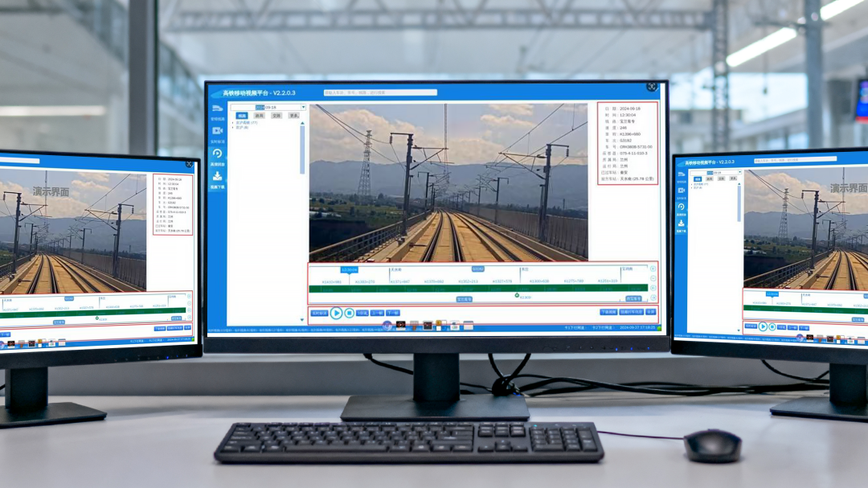The width and height of the screenshot is (868, 488).
Task: Click the 下一帧 next frame button
Action: [x=392, y=313]
